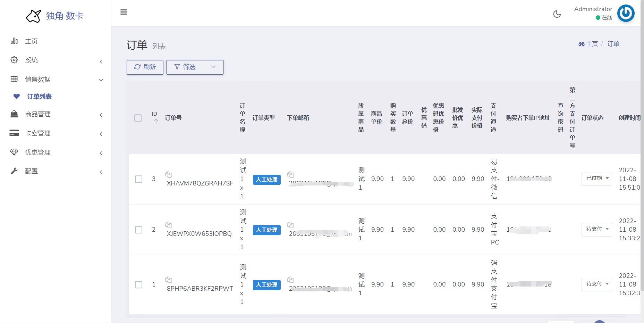Select the 商品管理 briefcase icon

pos(14,114)
